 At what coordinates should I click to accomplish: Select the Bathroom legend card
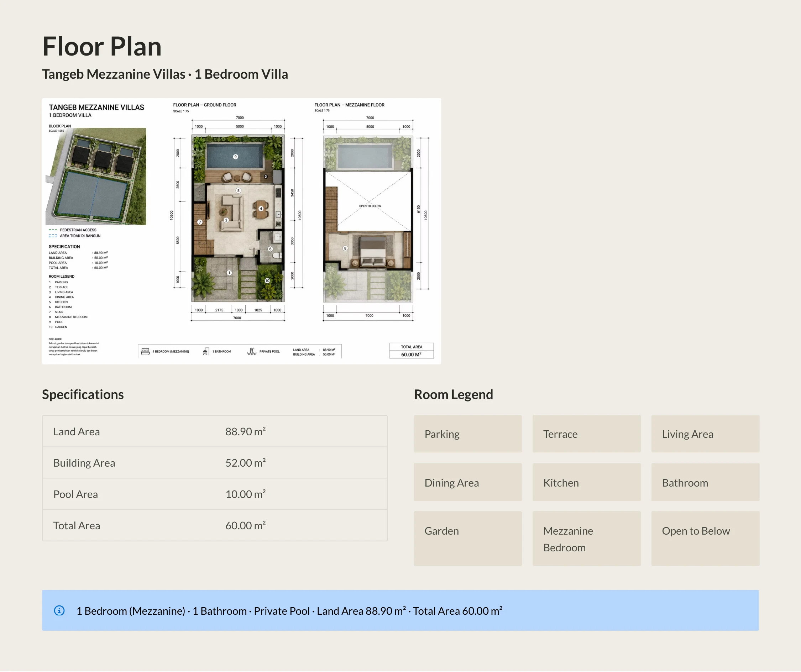tap(705, 482)
